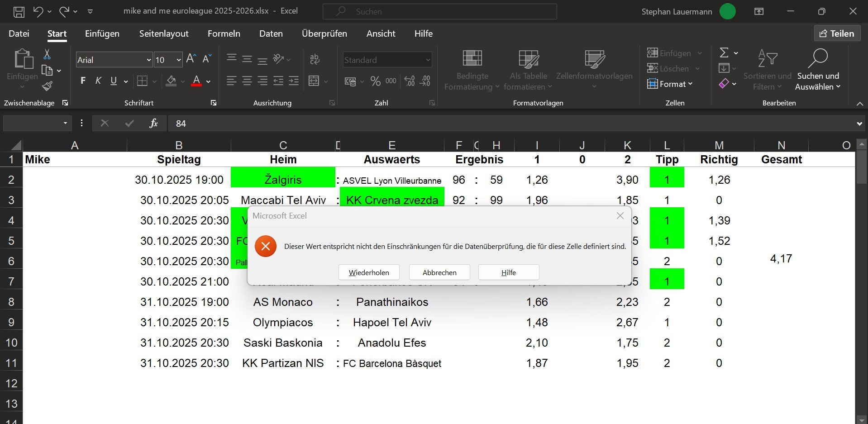Click the AutoSum sigma icon

pyautogui.click(x=725, y=53)
